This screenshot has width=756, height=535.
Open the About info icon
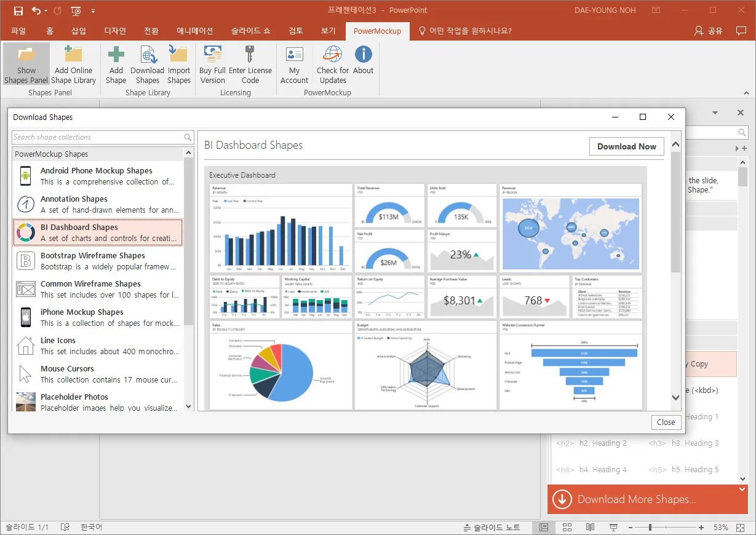[x=363, y=55]
